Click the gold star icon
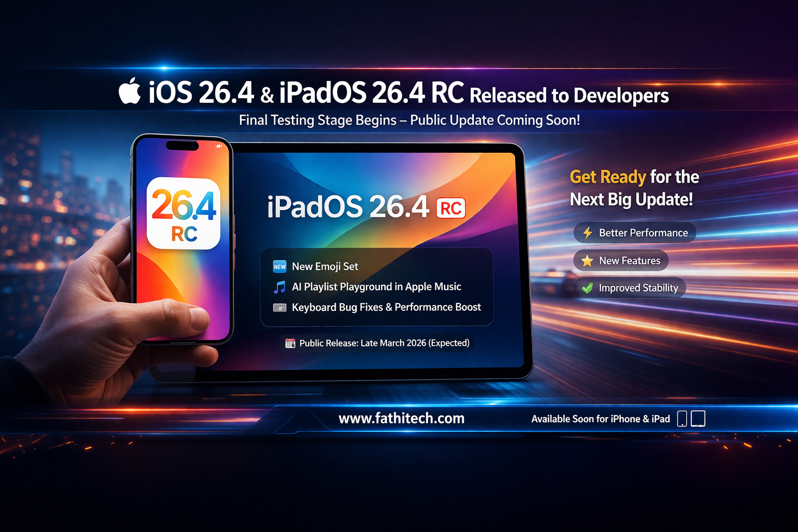Screen dimensions: 798x532 click(587, 261)
